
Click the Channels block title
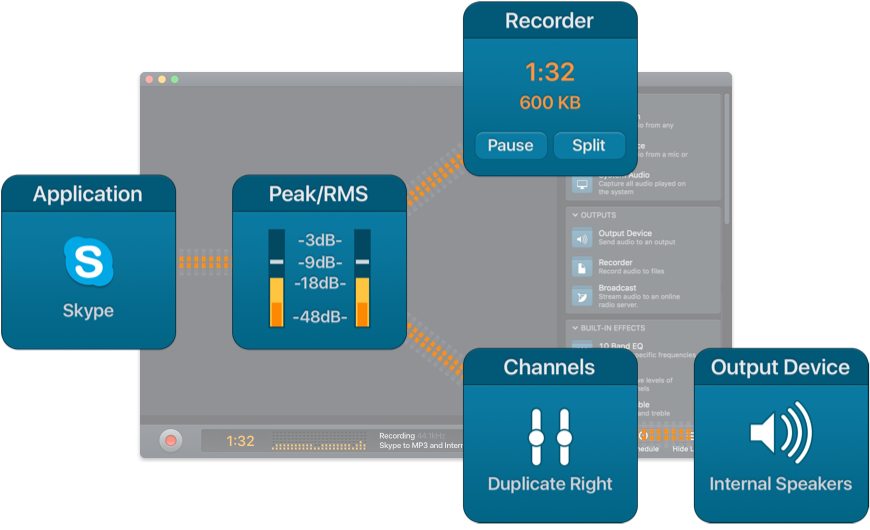point(549,367)
